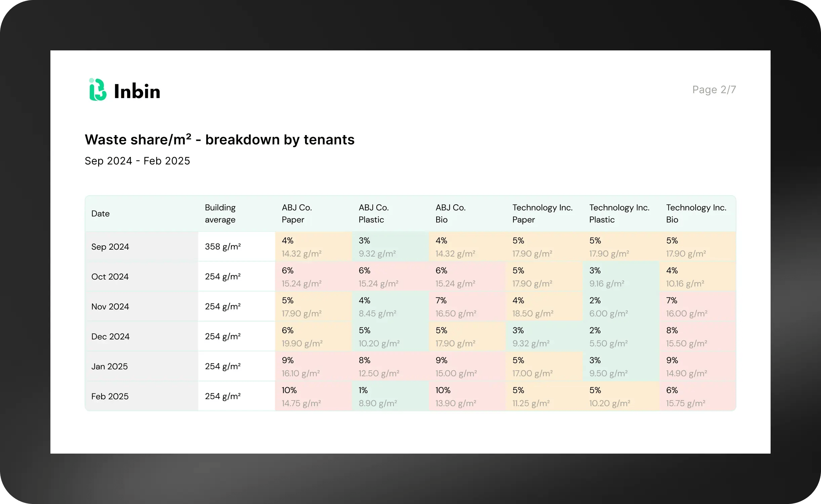Viewport: 821px width, 504px height.
Task: Click the Technology Inc. Paper column header
Action: [542, 214]
